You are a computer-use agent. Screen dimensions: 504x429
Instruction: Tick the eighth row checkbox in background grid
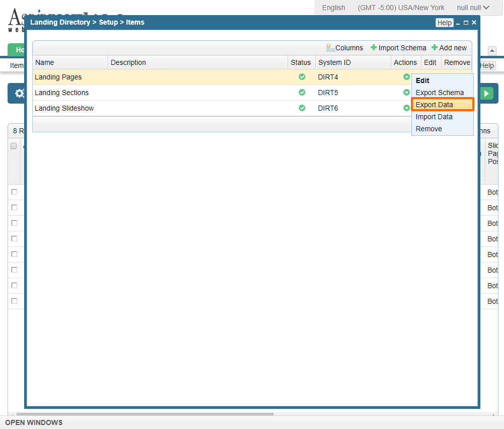(14, 301)
